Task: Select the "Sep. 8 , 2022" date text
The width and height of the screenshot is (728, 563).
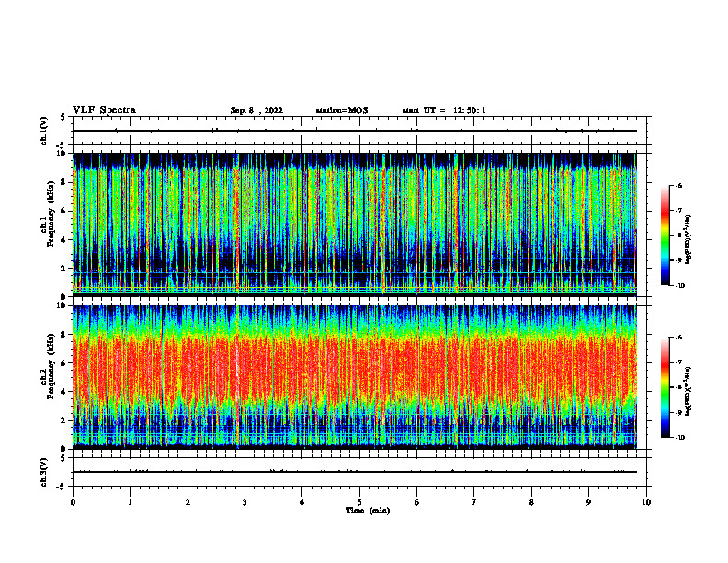Action: tap(256, 110)
